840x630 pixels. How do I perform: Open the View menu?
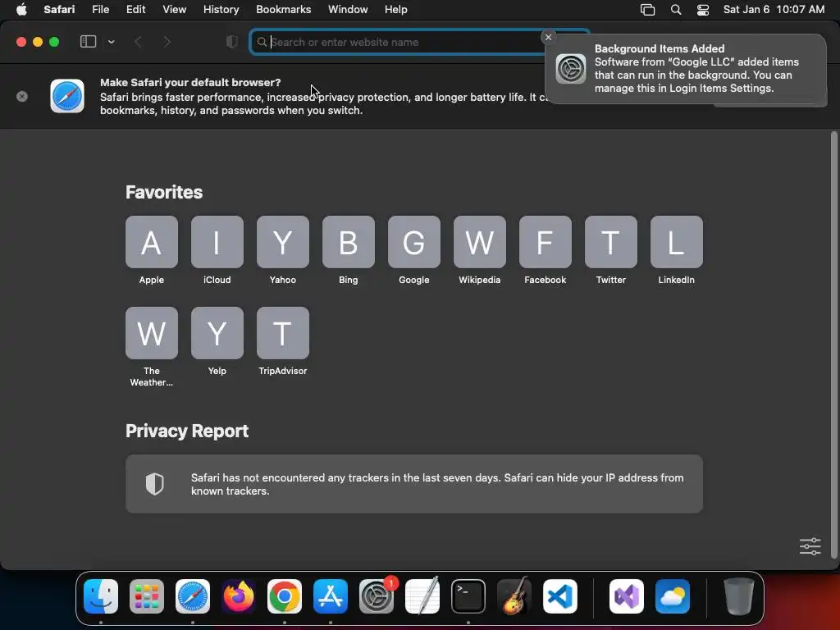pyautogui.click(x=174, y=9)
